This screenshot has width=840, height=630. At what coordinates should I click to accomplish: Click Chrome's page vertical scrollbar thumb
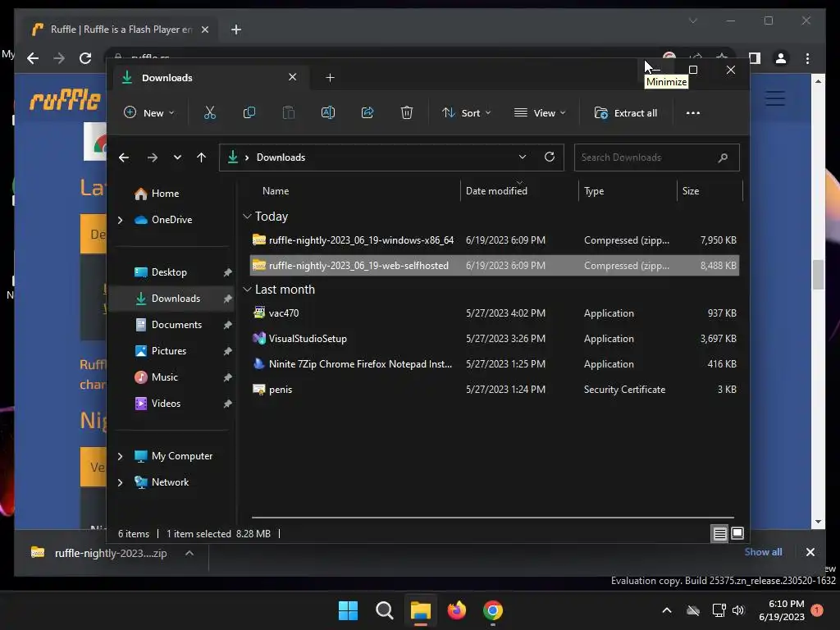818,274
